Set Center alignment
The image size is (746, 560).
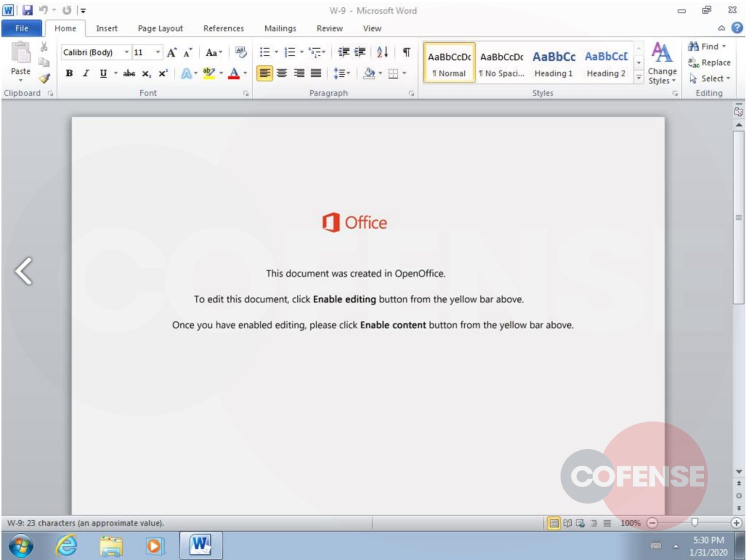282,73
